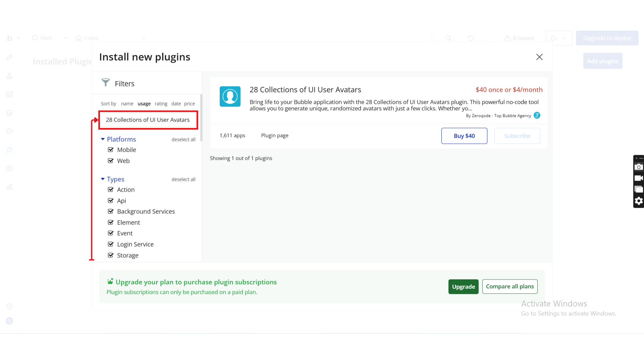Close the Install new plugins dialog
The height and width of the screenshot is (362, 644).
[539, 57]
